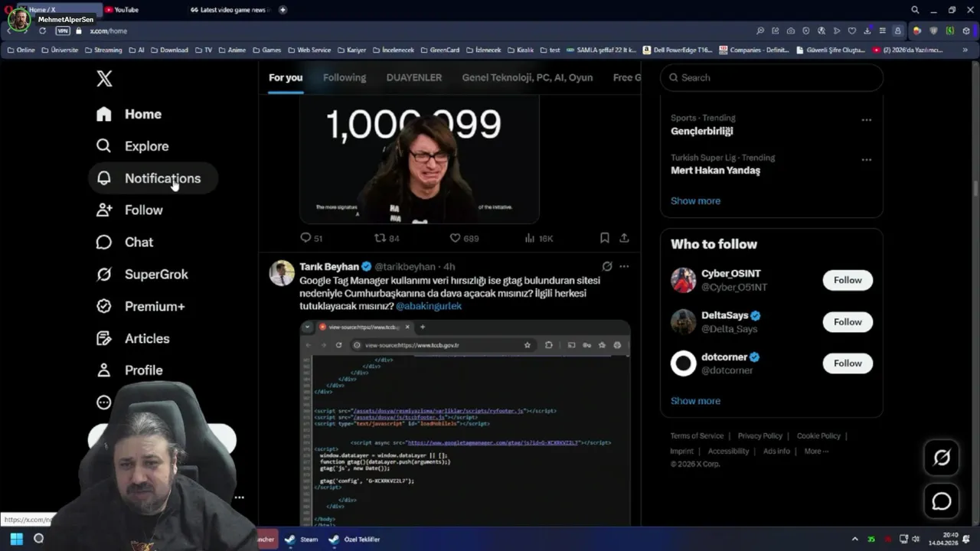Click the X Search input field

pyautogui.click(x=772, y=77)
